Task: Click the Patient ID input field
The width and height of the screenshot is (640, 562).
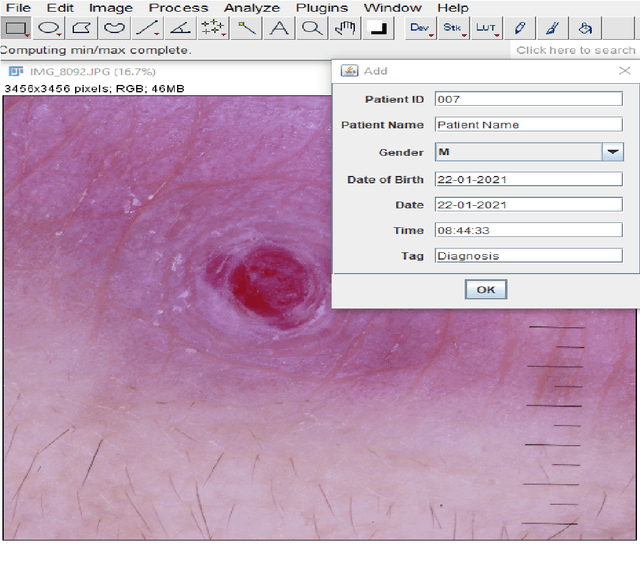Action: point(528,98)
